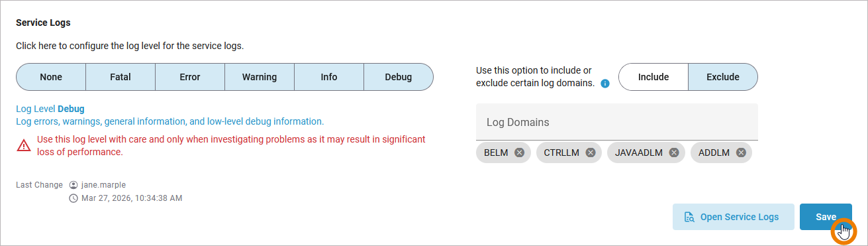Remove the ADDLM log domain chip
This screenshot has width=868, height=246.
pyautogui.click(x=741, y=153)
